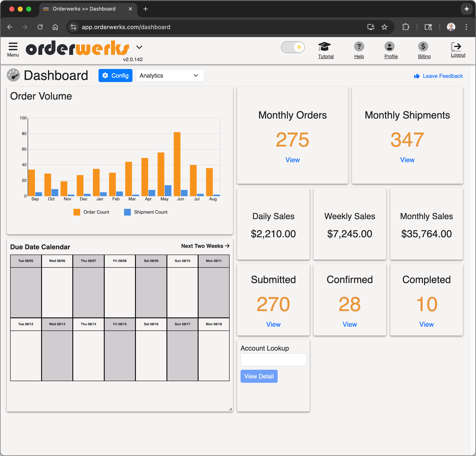Click the dashboard gauge icon
Image resolution: width=476 pixels, height=456 pixels.
click(x=14, y=75)
